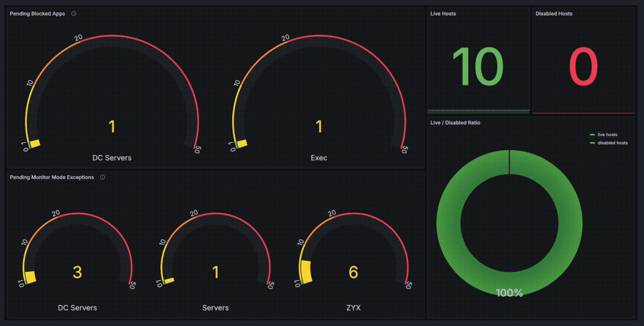
Task: Open the Live / Disabled Ratio panel title
Action: pos(455,123)
